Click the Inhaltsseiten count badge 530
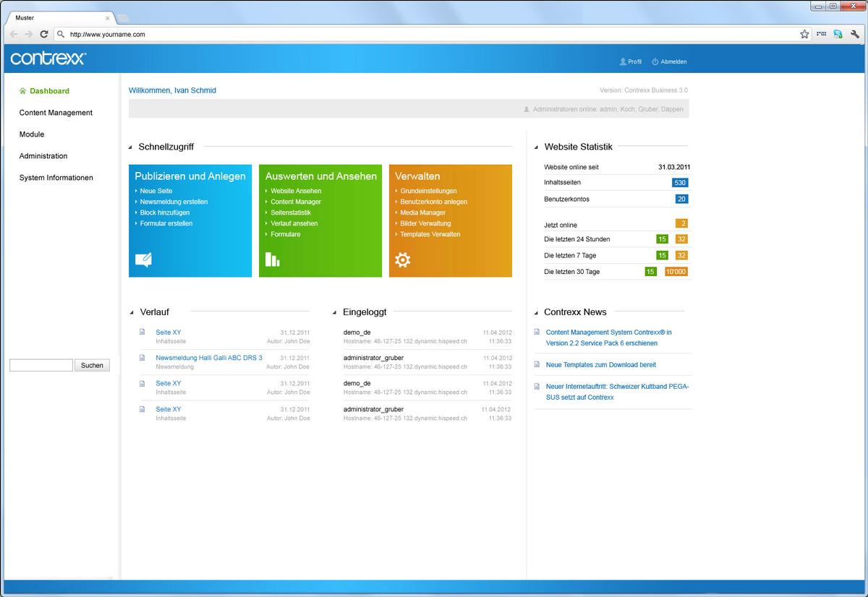 pos(679,183)
